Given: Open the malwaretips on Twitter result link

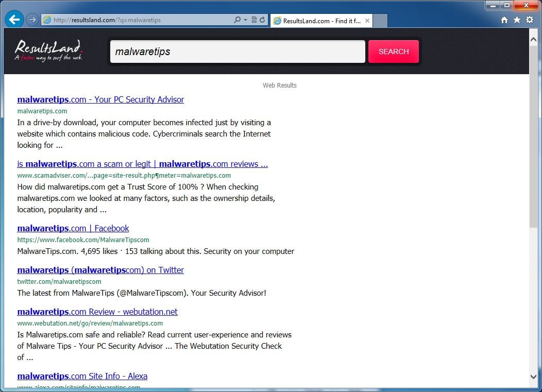Looking at the screenshot, I should [100, 270].
